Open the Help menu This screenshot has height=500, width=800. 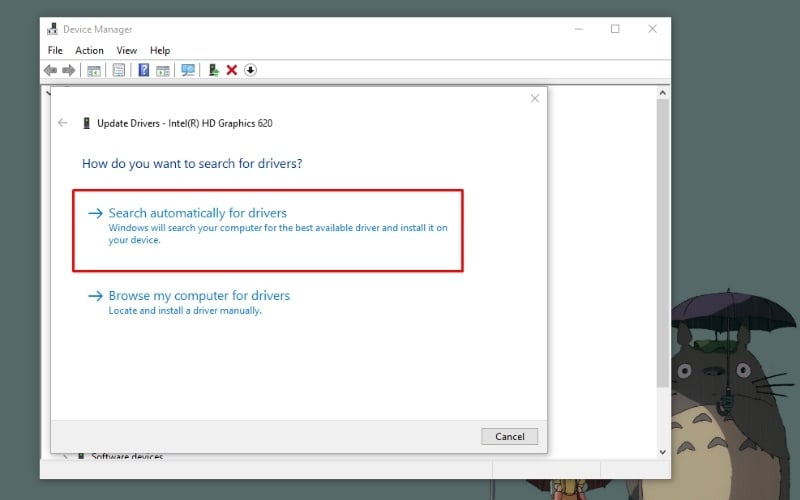(x=160, y=50)
